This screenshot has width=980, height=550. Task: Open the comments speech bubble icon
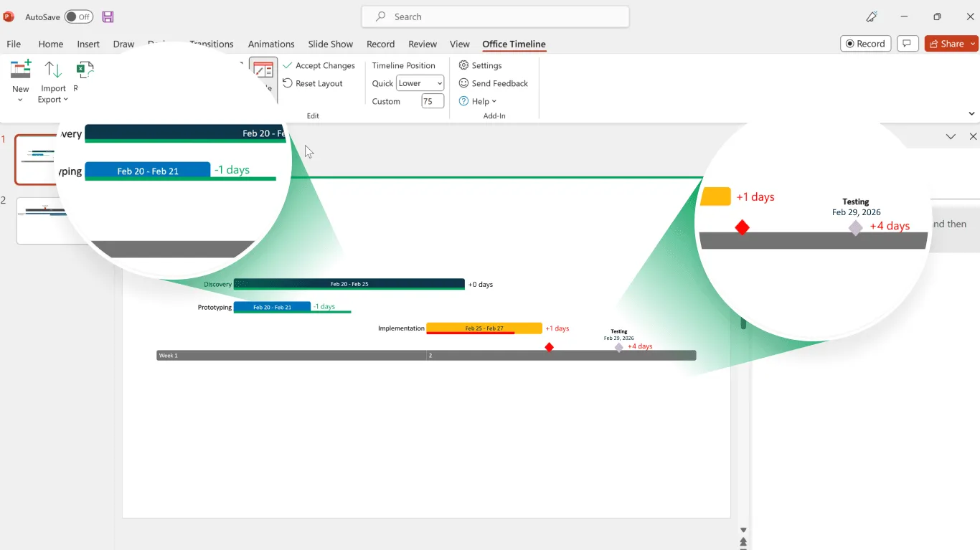coord(907,44)
